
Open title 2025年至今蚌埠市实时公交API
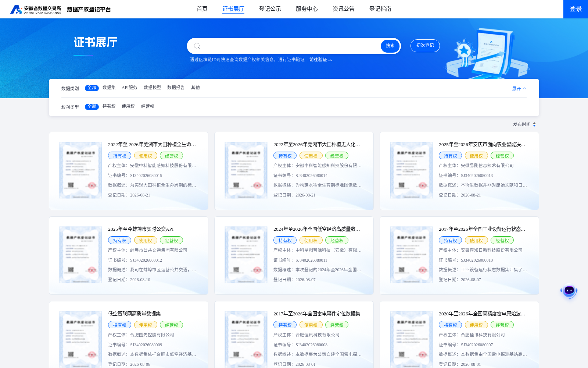coord(141,229)
